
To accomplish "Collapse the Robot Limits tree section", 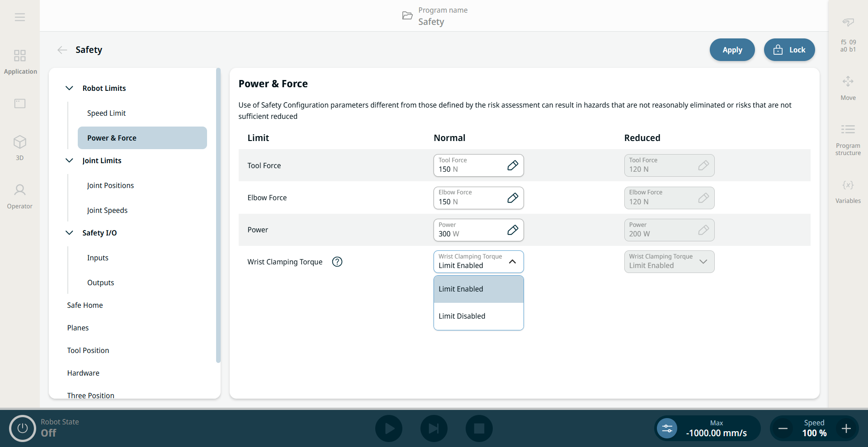I will 70,88.
